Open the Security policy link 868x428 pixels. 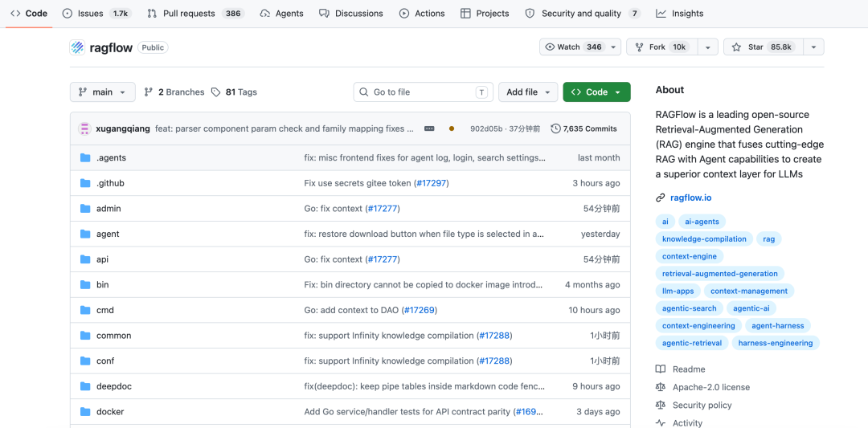coord(702,406)
